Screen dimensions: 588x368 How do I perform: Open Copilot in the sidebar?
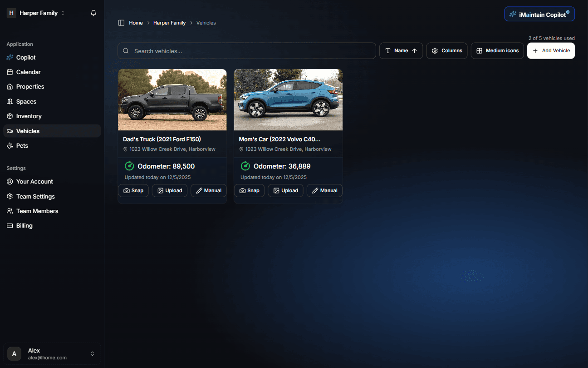tap(52, 58)
